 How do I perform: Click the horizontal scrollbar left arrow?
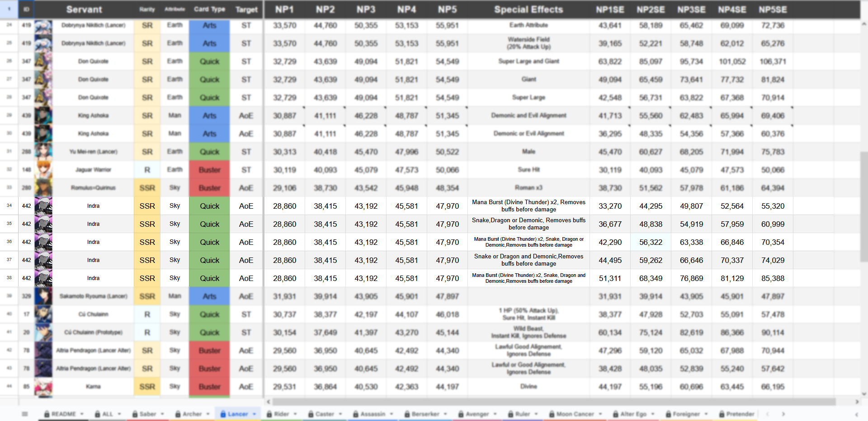coord(269,402)
